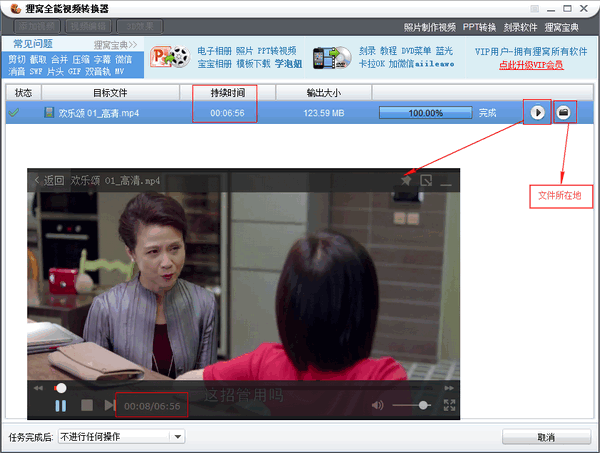Viewport: 600px width, 453px height.
Task: Toggle fullscreen in the video player
Action: point(449,405)
